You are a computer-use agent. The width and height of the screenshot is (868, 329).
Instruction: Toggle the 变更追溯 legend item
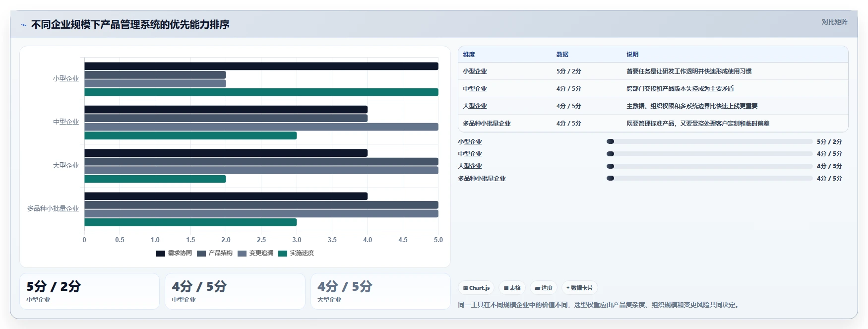(x=255, y=253)
